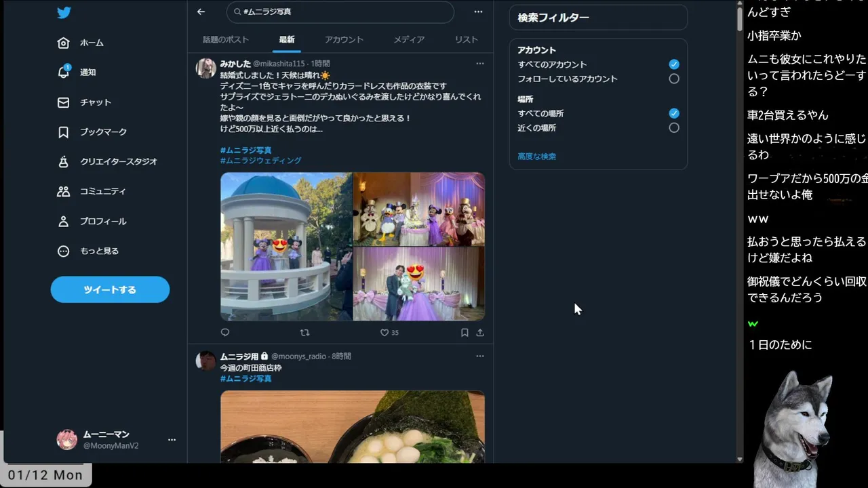Open '8時間' timestamp of ムニラジ用 post
The height and width of the screenshot is (488, 868).
click(341, 356)
